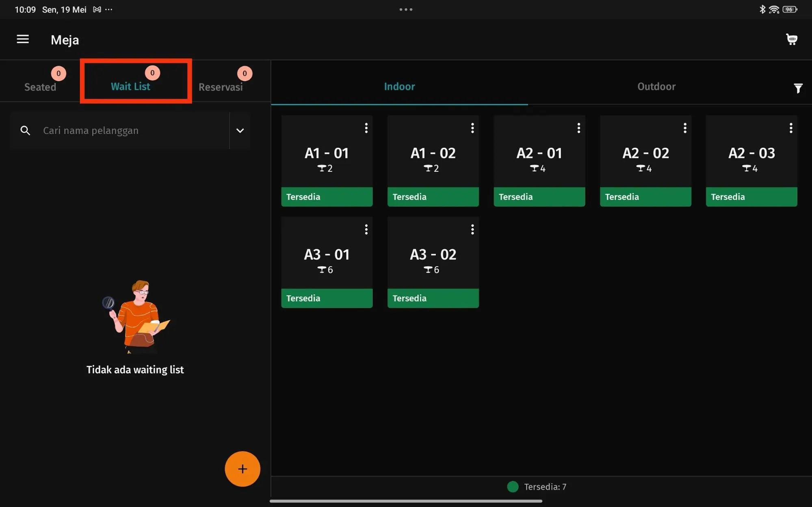Open three-dot menu on table A1 - 02
This screenshot has height=507, width=812.
tap(472, 128)
